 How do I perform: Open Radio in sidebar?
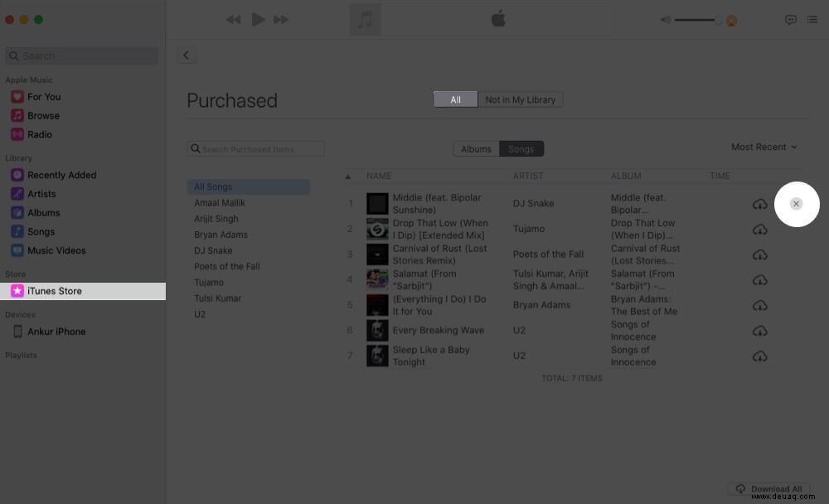(40, 134)
